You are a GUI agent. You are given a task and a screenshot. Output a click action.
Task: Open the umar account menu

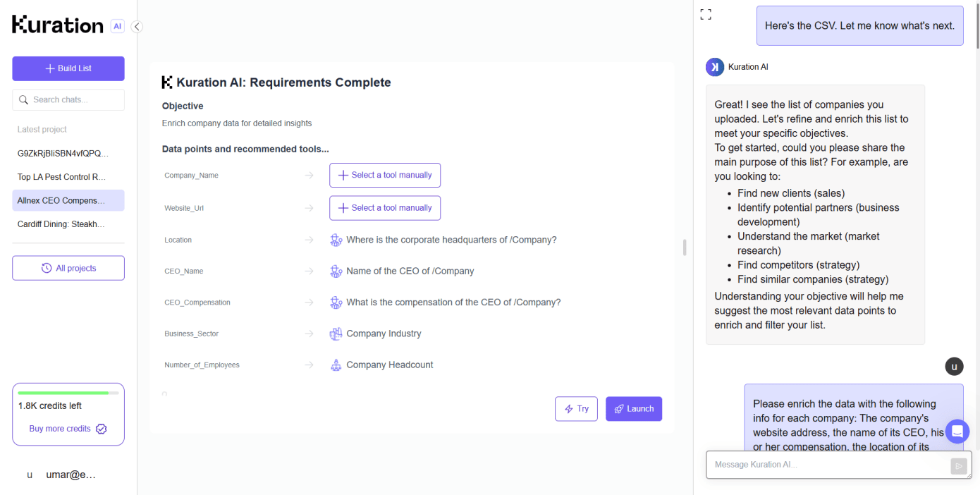click(x=61, y=475)
